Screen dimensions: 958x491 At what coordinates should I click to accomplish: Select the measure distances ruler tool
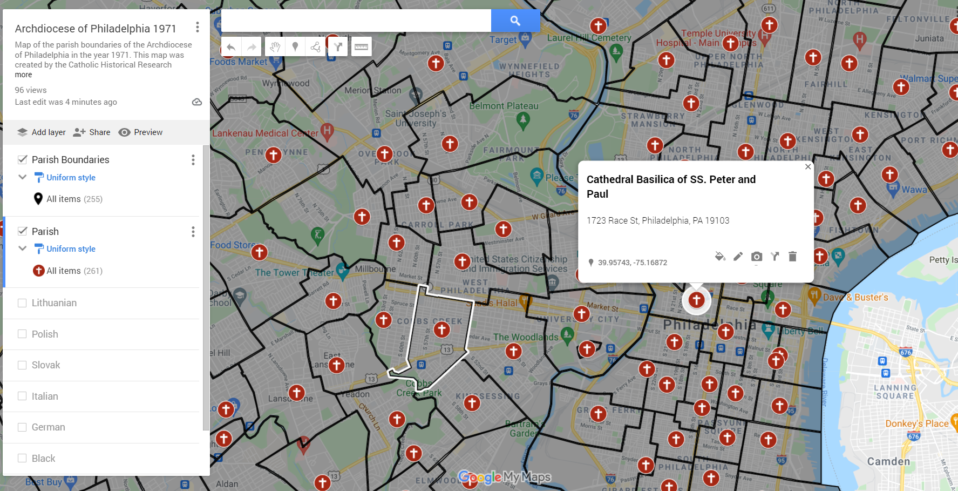[362, 47]
